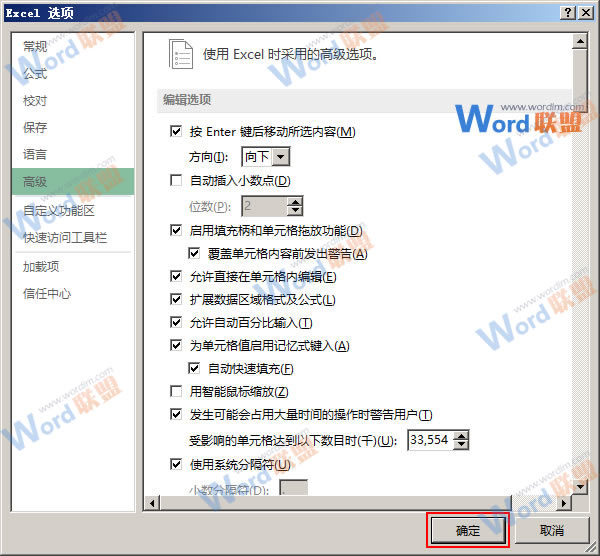Click the help question mark button
The height and width of the screenshot is (556, 600).
coord(568,13)
